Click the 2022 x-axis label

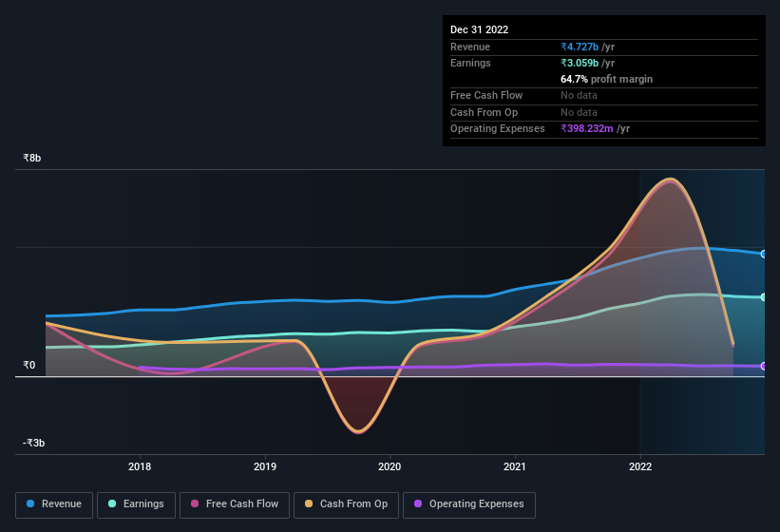[640, 466]
